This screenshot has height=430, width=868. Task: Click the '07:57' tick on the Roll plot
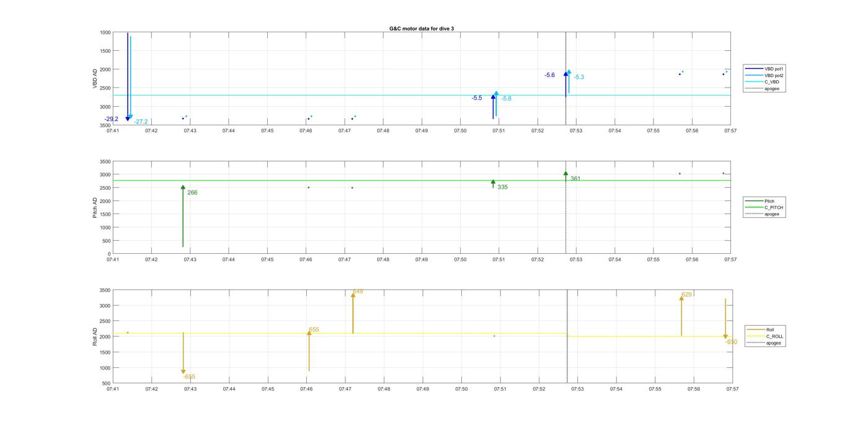(732, 389)
